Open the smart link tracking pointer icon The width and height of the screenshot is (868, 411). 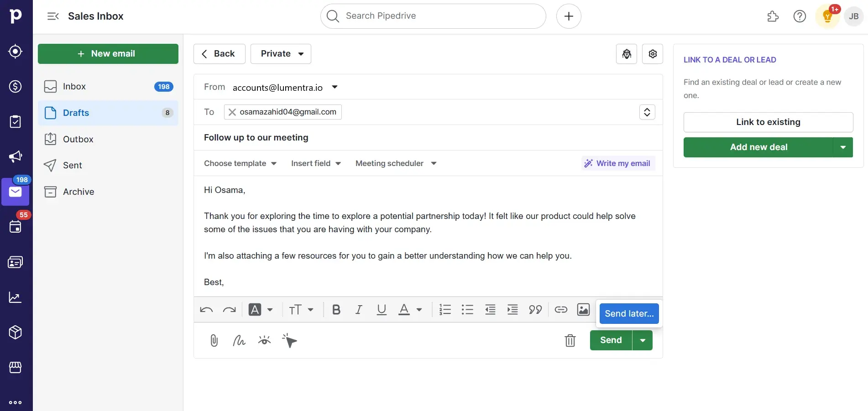tap(290, 340)
